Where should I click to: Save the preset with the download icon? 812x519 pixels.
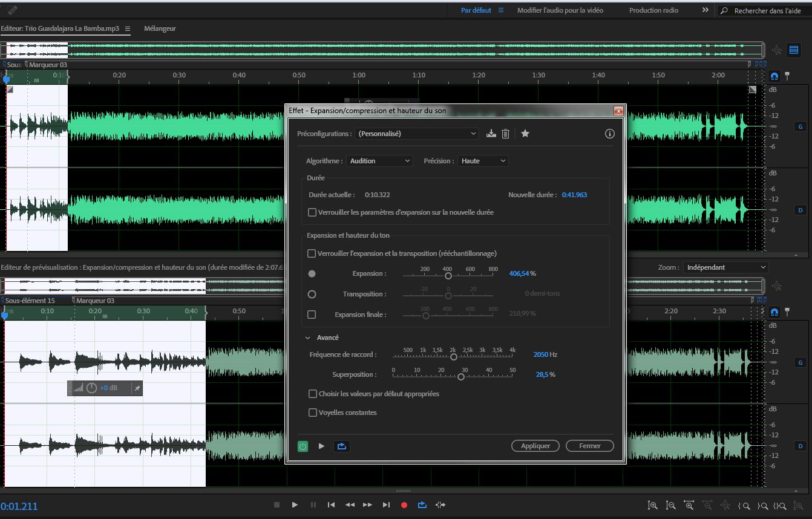491,134
